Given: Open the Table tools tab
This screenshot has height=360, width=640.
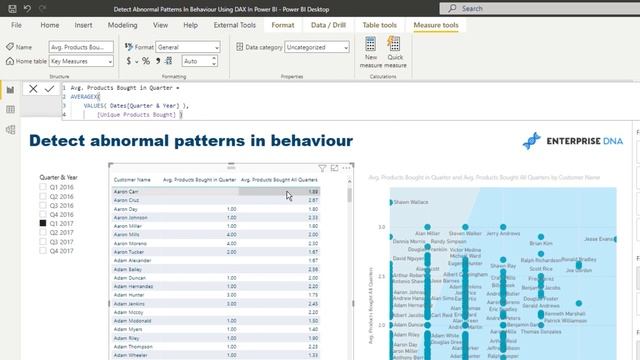Looking at the screenshot, I should [x=380, y=25].
